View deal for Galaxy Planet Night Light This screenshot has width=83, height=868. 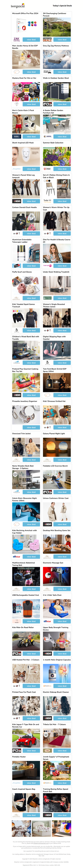pyautogui.click(x=62, y=460)
